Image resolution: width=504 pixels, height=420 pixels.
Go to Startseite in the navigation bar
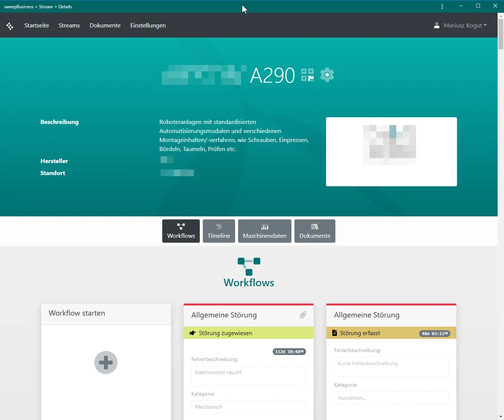pos(36,25)
